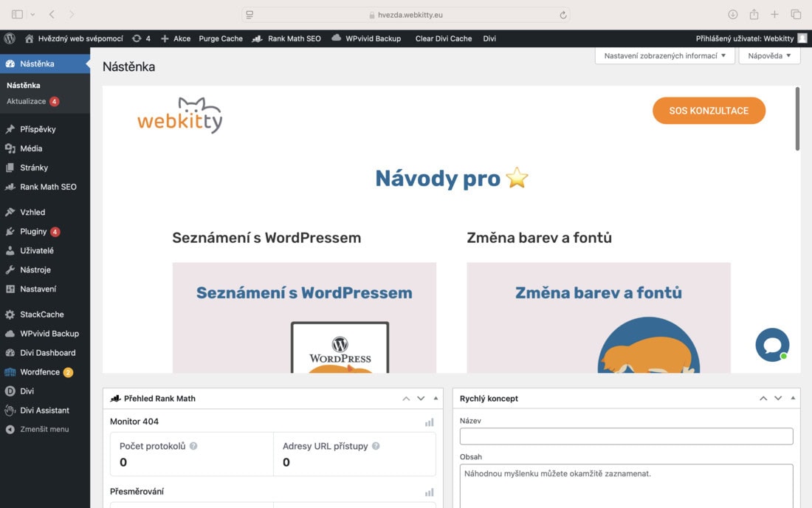Move Rychlý koncept panel down with chevron
812x508 pixels.
(778, 398)
